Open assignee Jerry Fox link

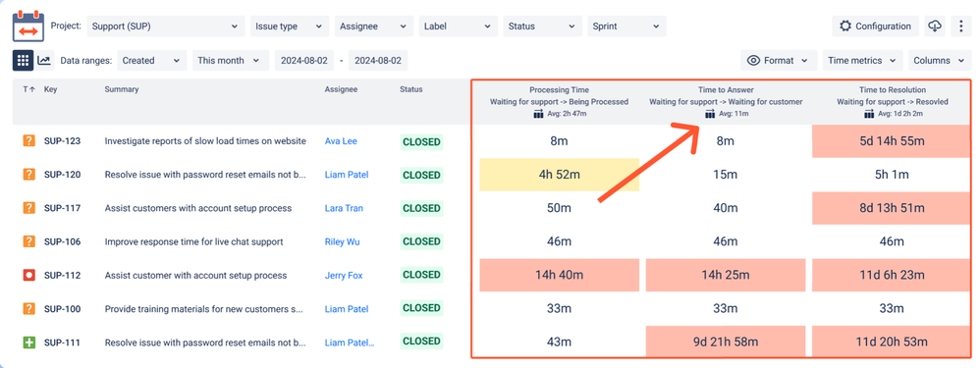coord(343,275)
